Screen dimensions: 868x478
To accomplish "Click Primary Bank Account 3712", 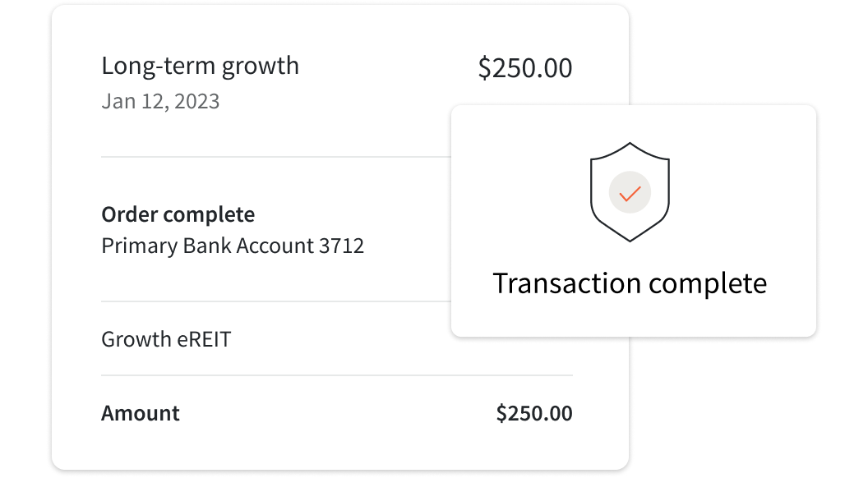I will click(233, 246).
